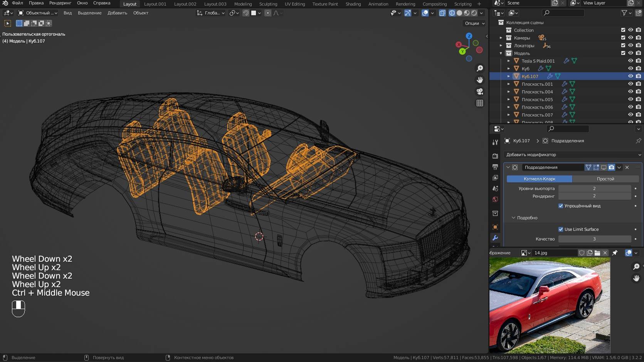Image resolution: width=644 pixels, height=362 pixels.
Task: Click Уровни вьюпорта value field
Action: (x=595, y=188)
